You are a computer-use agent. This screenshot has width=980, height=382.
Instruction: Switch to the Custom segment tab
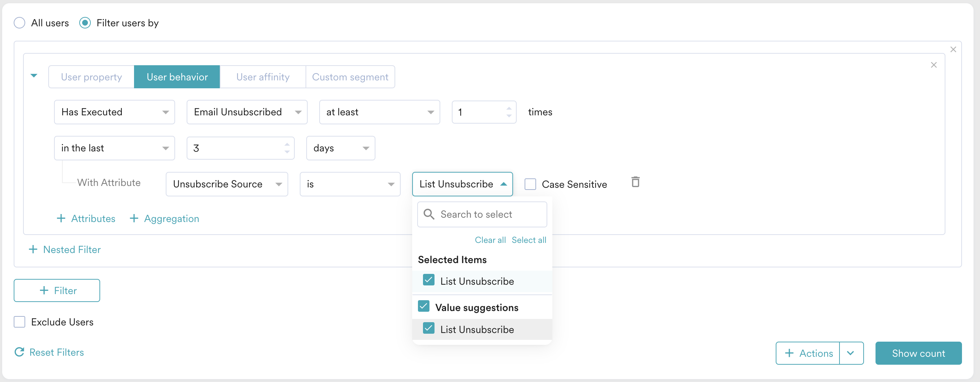(x=349, y=77)
